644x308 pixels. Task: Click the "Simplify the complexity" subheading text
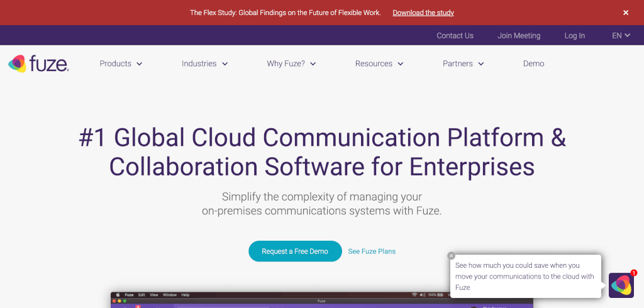coord(321,204)
